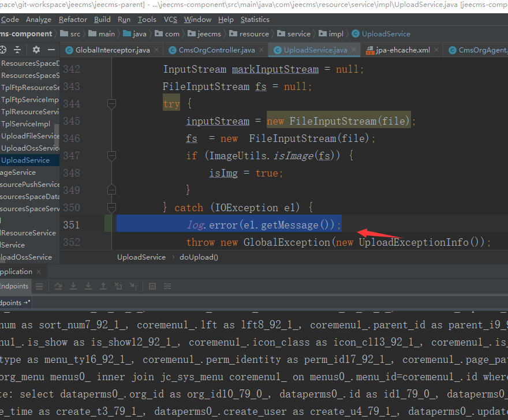Click the scroll from source target icon

[3, 50]
